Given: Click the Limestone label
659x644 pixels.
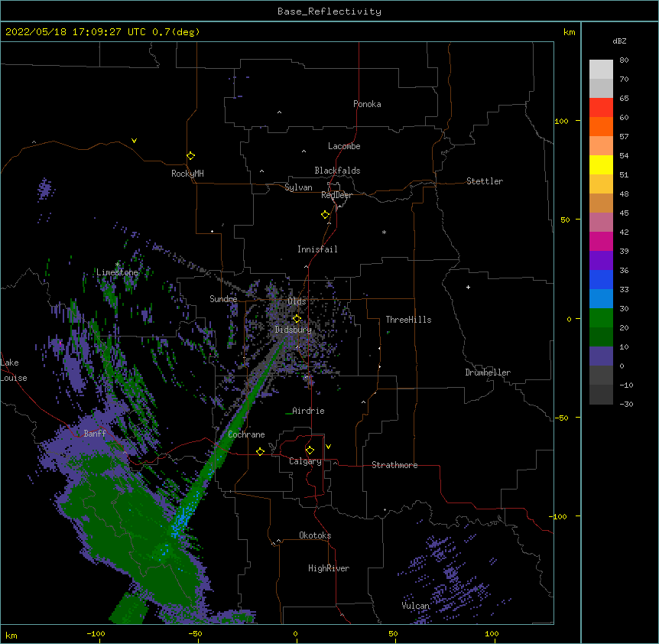Looking at the screenshot, I should pos(117,272).
